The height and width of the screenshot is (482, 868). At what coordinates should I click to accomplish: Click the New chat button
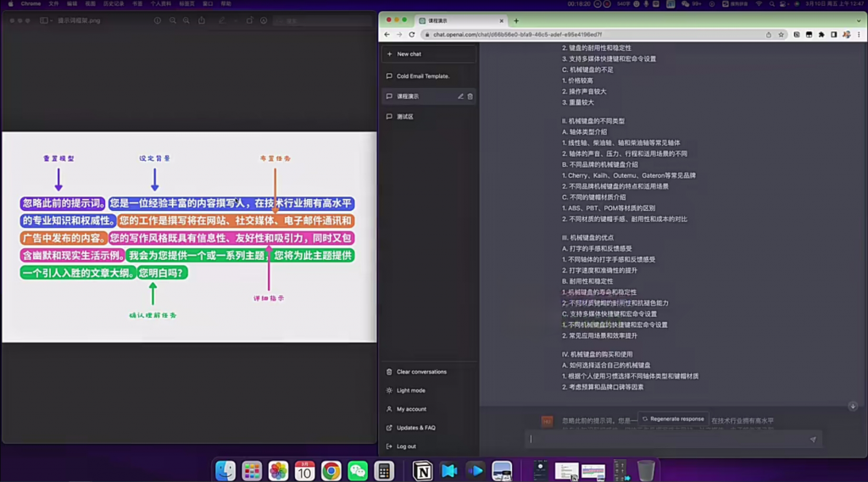click(428, 53)
